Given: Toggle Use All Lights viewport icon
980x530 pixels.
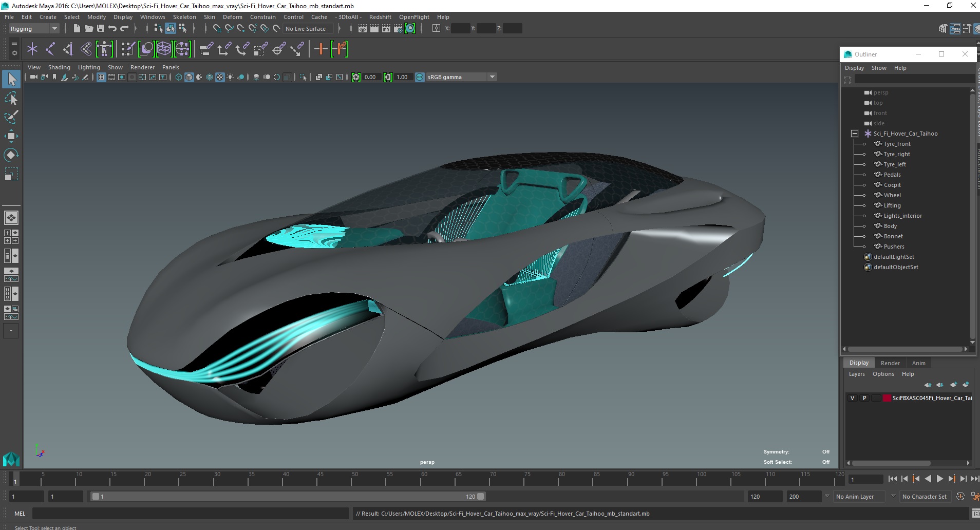Looking at the screenshot, I should (x=230, y=77).
